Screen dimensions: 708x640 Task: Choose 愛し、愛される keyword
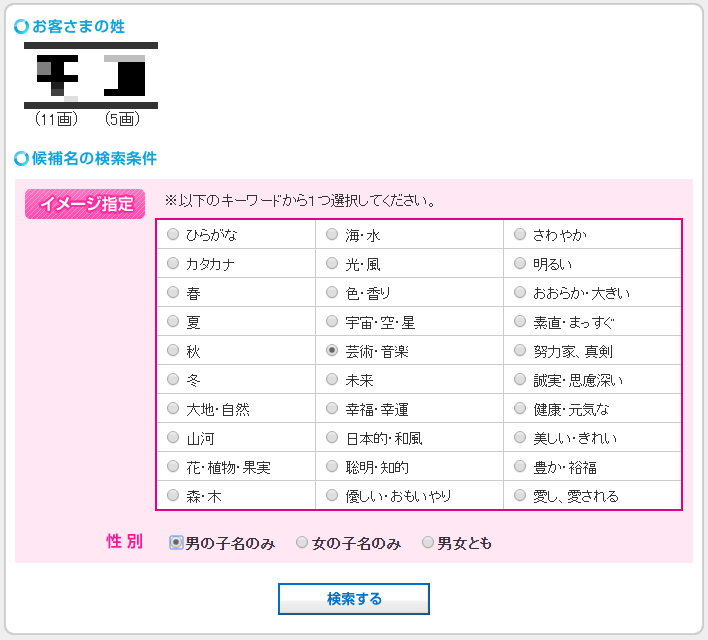(x=520, y=495)
